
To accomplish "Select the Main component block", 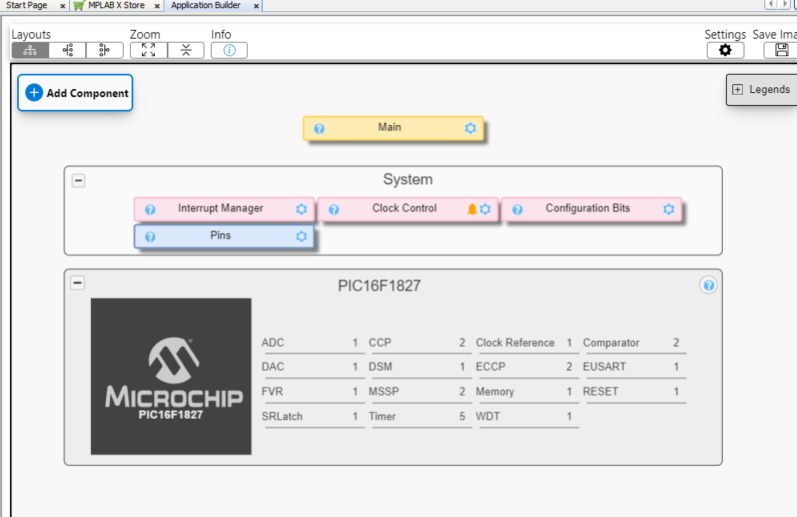I will tap(393, 128).
